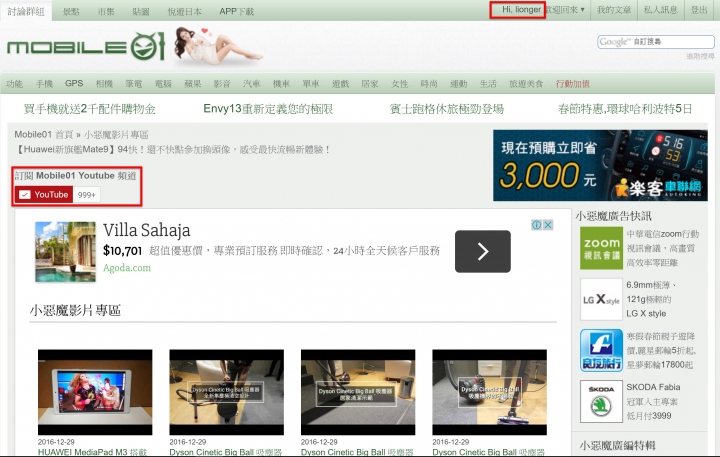
Task: Open 私人訊息 in top bar
Action: (661, 10)
